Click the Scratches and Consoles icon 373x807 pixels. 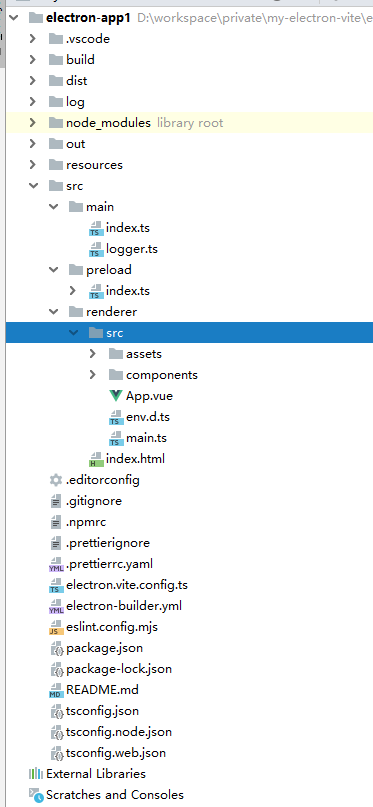point(36,795)
